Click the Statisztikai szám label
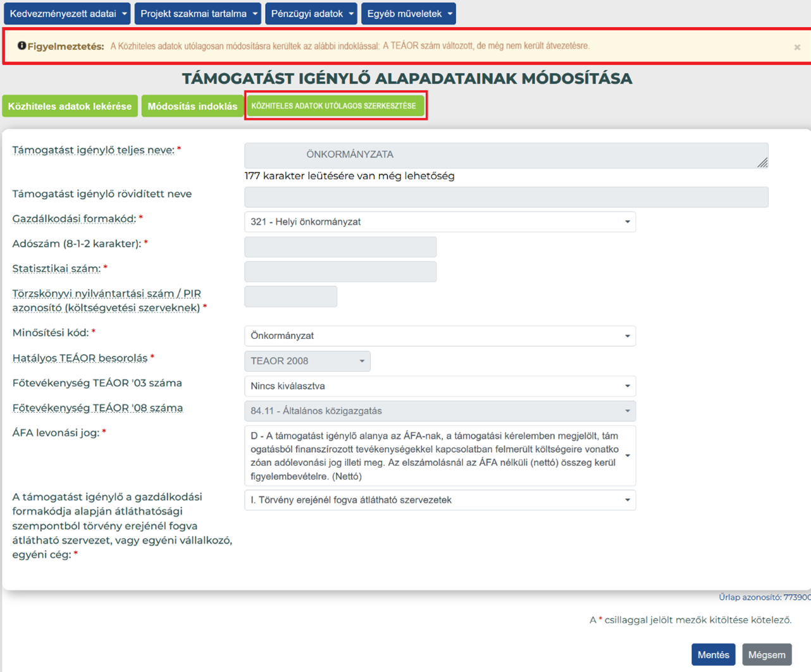This screenshot has height=672, width=811. (56, 269)
